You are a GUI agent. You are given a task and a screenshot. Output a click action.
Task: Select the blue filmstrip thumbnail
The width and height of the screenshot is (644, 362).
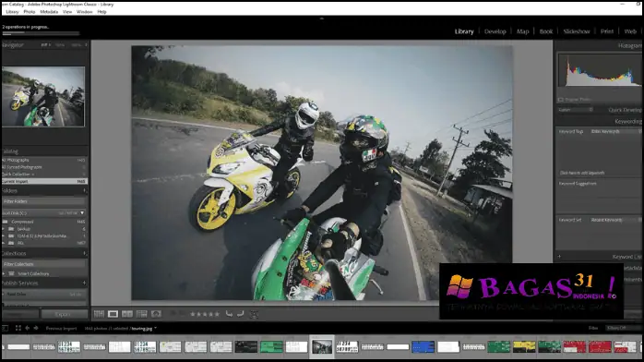pyautogui.click(x=423, y=347)
